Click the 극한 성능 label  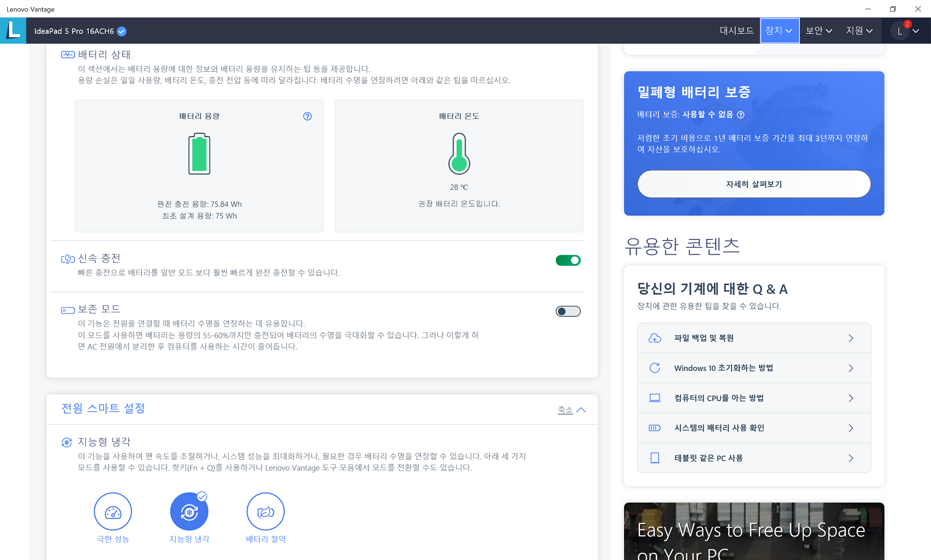point(113,539)
